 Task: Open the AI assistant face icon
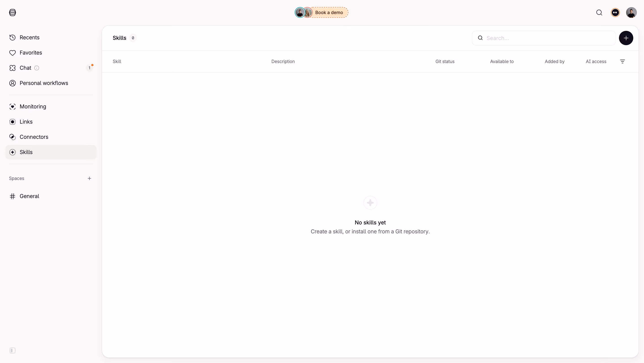tap(615, 13)
